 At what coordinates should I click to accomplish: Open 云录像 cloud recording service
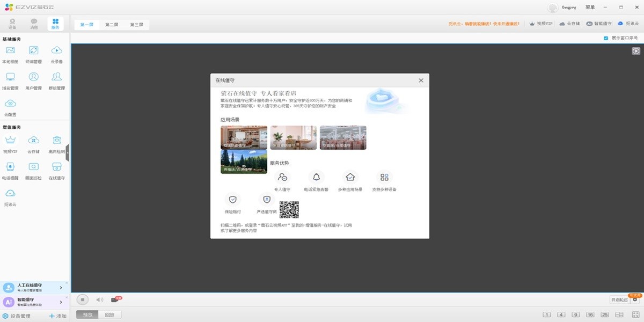[55, 53]
